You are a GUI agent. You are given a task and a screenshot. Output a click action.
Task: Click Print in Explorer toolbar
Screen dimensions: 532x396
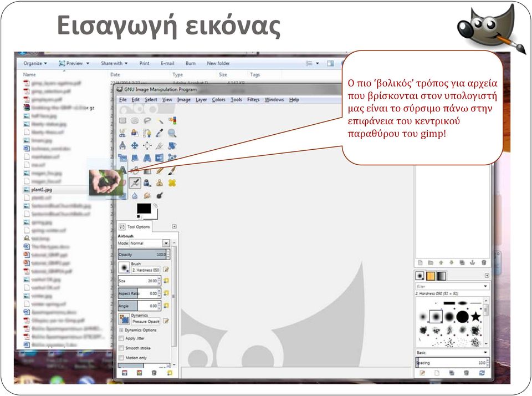click(144, 63)
